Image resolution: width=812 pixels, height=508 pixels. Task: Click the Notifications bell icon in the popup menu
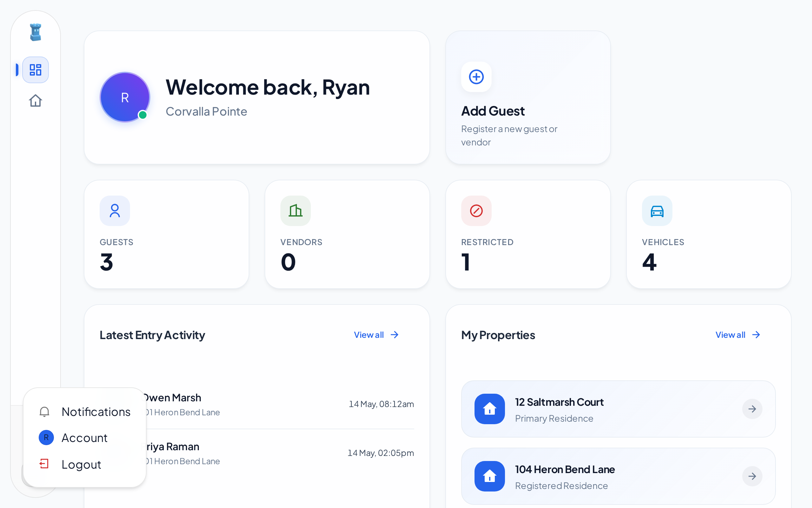(x=44, y=411)
